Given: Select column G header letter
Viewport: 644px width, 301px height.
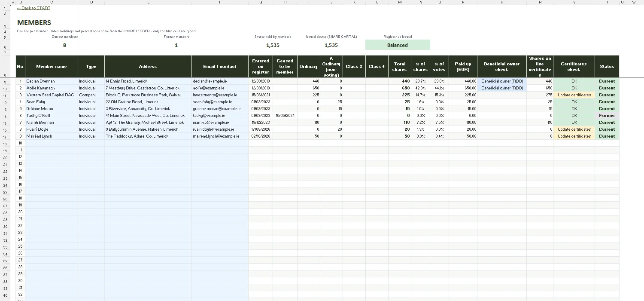Looking at the screenshot, I should [261, 2].
